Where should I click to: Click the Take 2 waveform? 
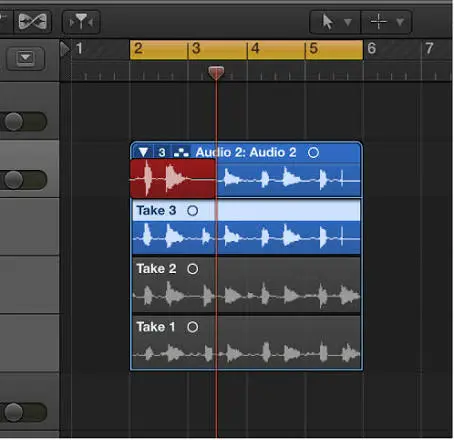tap(246, 295)
